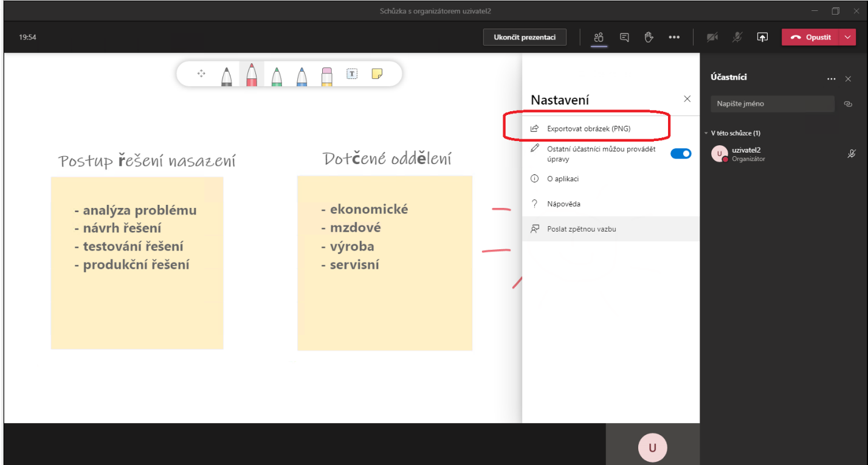Choose the text box tool

tap(352, 74)
